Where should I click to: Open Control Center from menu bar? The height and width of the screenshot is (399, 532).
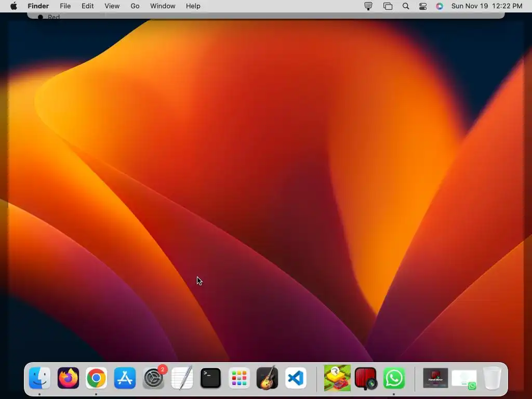click(423, 6)
